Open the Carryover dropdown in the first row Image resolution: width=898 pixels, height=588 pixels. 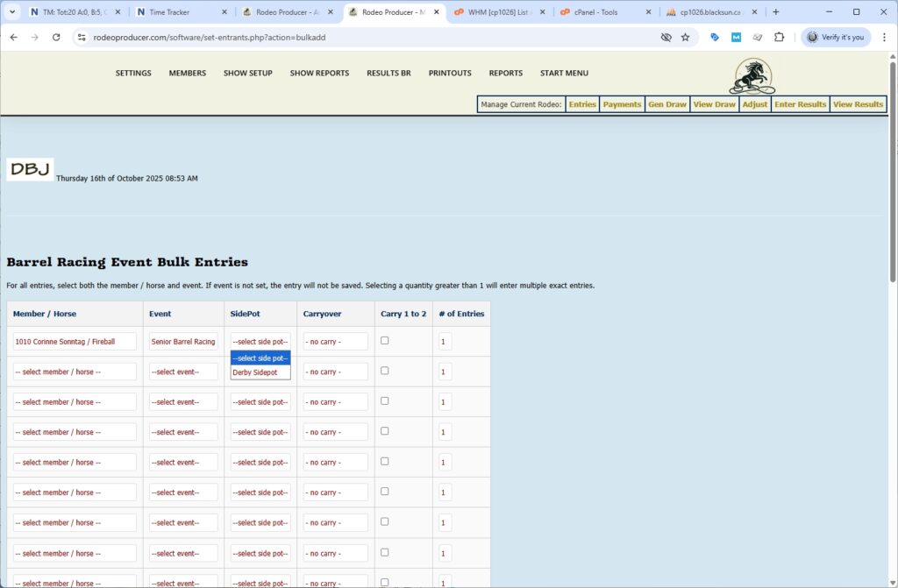click(x=335, y=341)
